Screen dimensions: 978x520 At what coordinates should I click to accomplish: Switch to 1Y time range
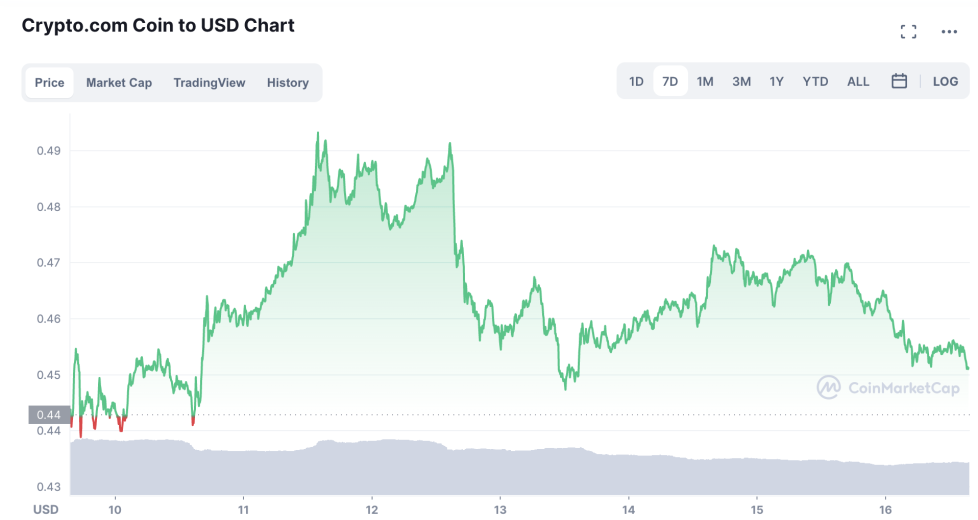coord(776,82)
